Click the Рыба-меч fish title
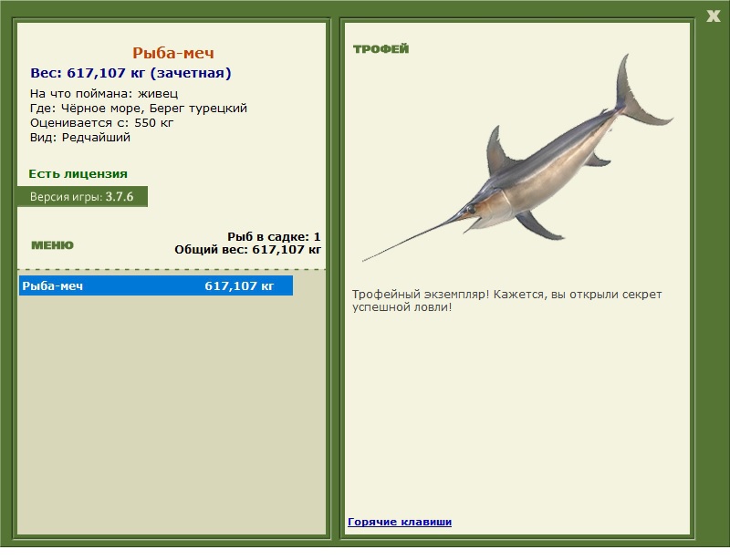This screenshot has width=730, height=560. coord(173,53)
